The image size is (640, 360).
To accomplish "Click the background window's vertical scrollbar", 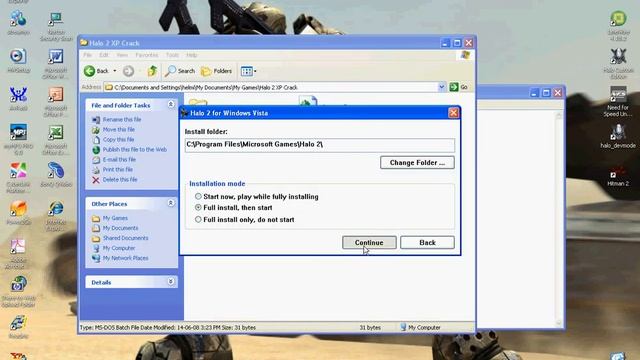I will coord(559,219).
